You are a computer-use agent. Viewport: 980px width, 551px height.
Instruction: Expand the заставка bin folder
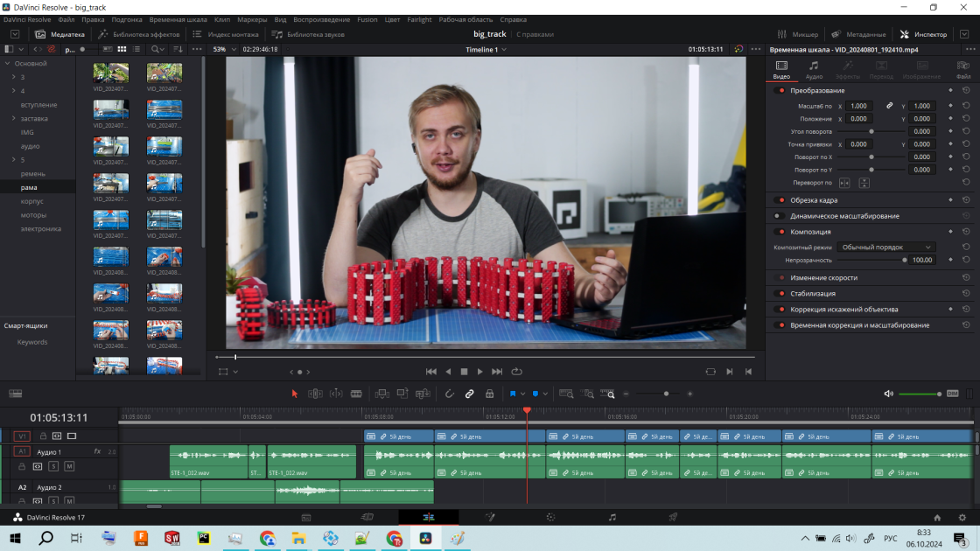pos(14,118)
